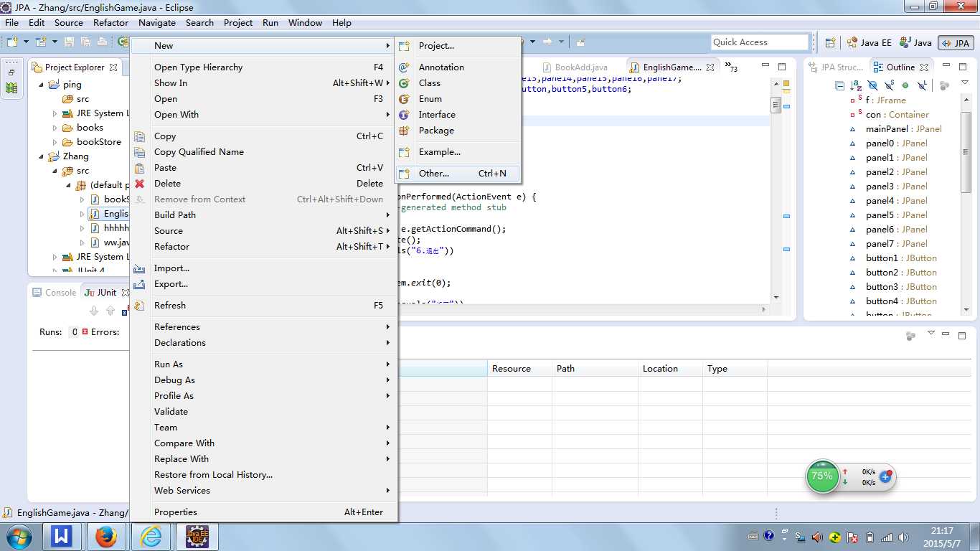
Task: Click the Restore icon on left trim
Action: click(x=11, y=72)
